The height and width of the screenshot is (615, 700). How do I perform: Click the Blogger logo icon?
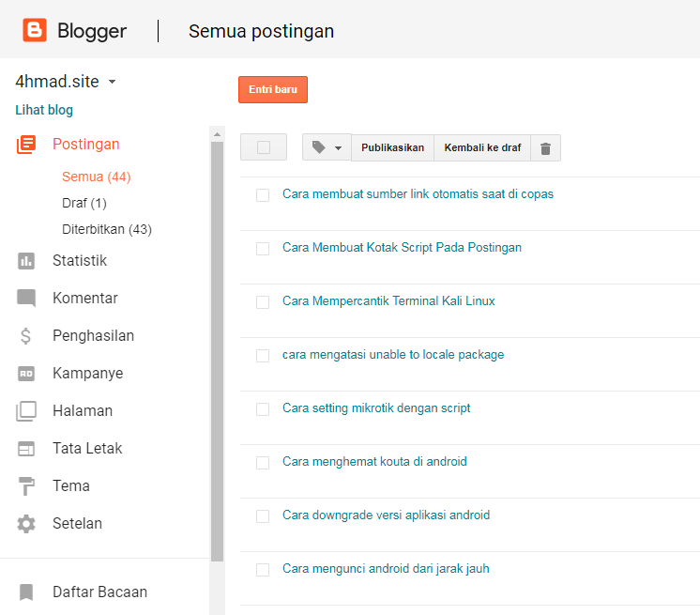tap(35, 30)
